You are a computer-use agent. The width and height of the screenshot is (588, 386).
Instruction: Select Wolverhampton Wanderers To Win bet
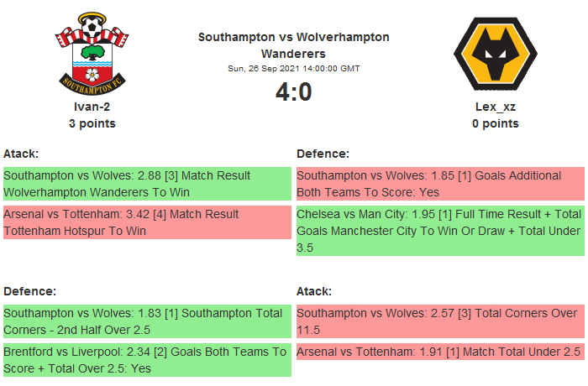(x=147, y=184)
